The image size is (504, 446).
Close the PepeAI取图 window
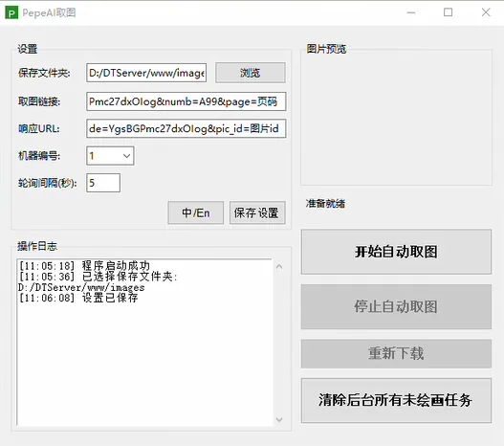click(x=486, y=12)
